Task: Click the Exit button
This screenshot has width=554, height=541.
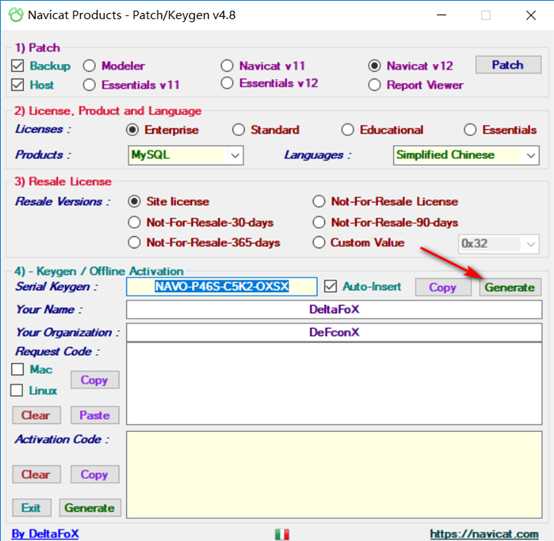Action: [31, 508]
